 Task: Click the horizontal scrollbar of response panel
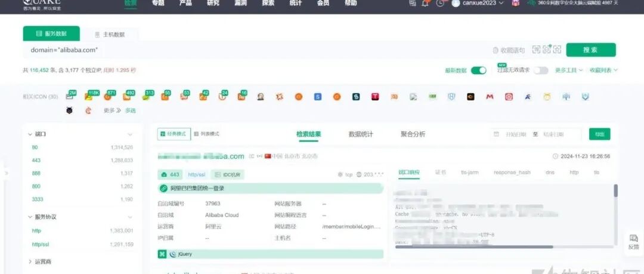pyautogui.click(x=474, y=247)
